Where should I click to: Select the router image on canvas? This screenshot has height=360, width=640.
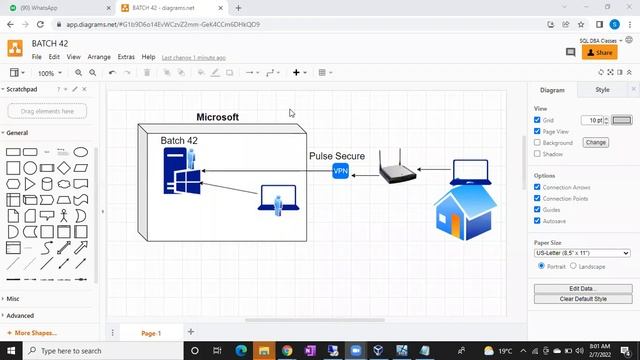tap(397, 167)
